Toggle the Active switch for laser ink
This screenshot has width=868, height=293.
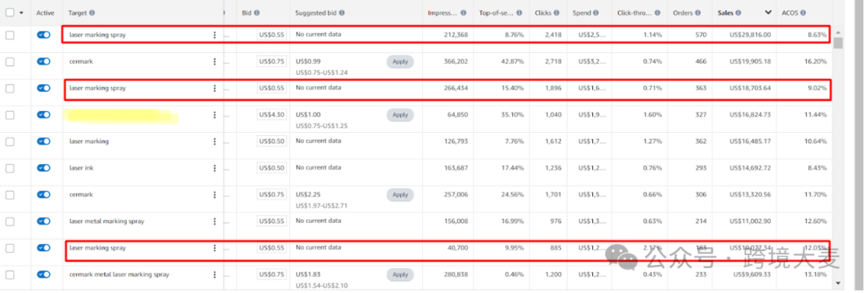coord(43,167)
